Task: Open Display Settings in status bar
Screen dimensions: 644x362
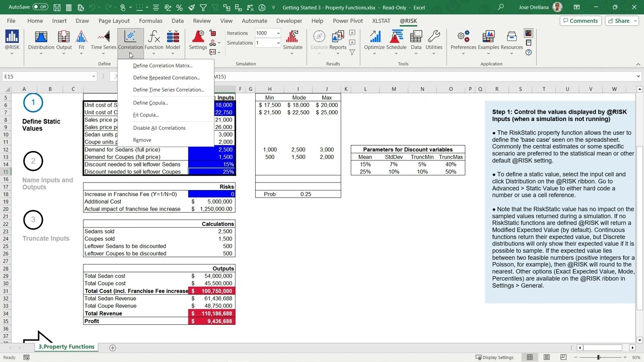Action: pyautogui.click(x=494, y=357)
